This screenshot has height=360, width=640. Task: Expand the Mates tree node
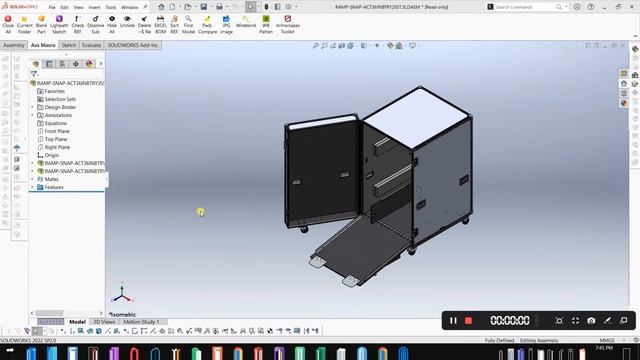(32, 179)
